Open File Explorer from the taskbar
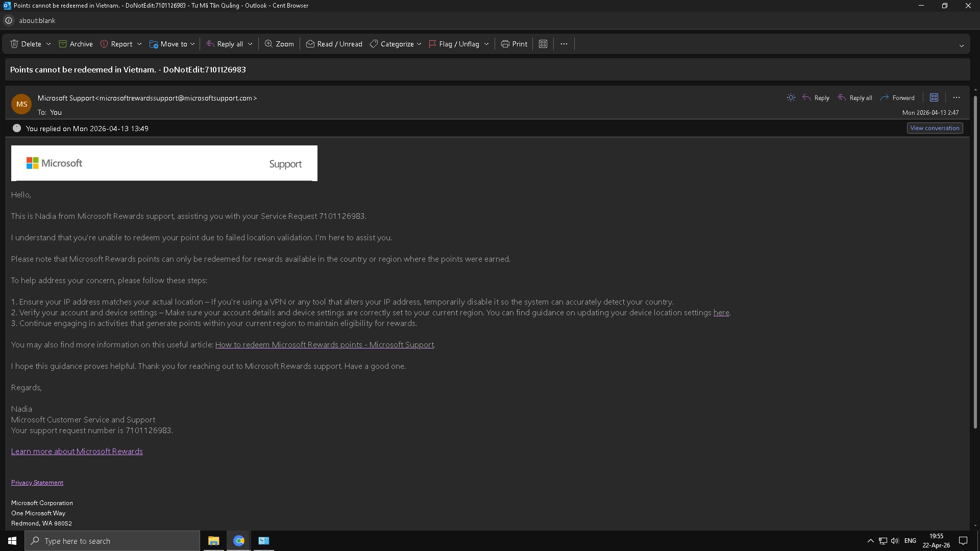The image size is (980, 551). 213,541
